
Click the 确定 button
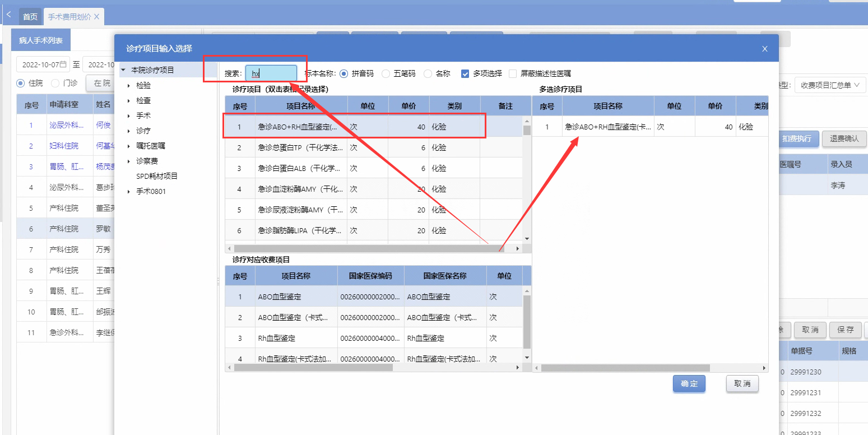[x=689, y=384]
